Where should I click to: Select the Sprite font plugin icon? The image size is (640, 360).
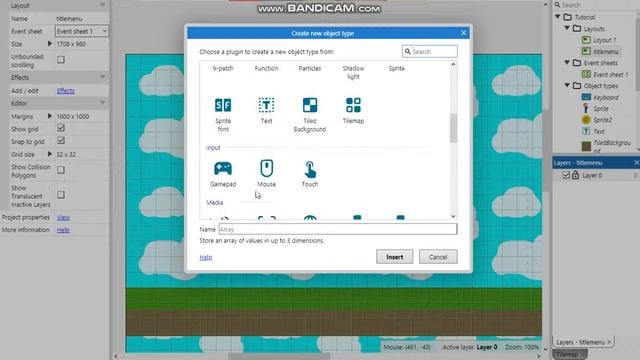tap(223, 105)
